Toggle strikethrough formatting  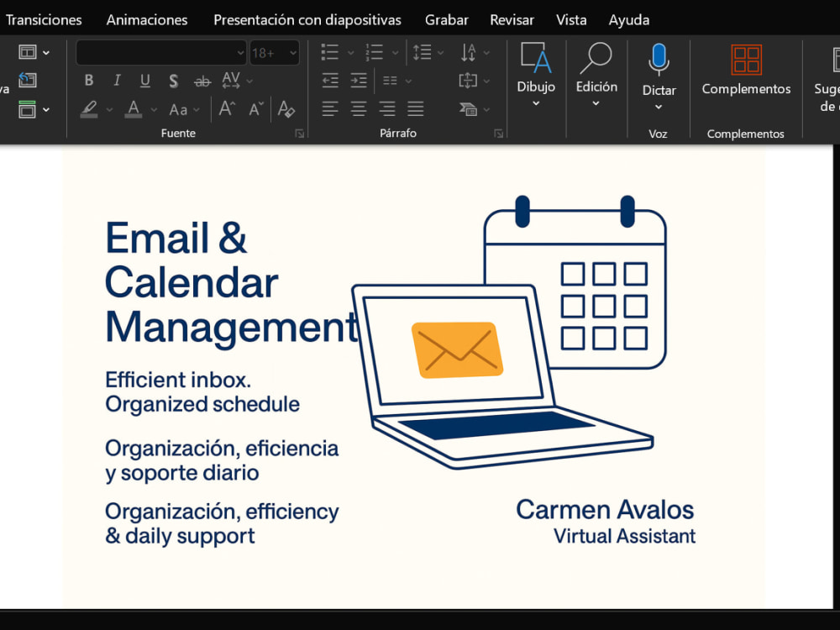(202, 81)
